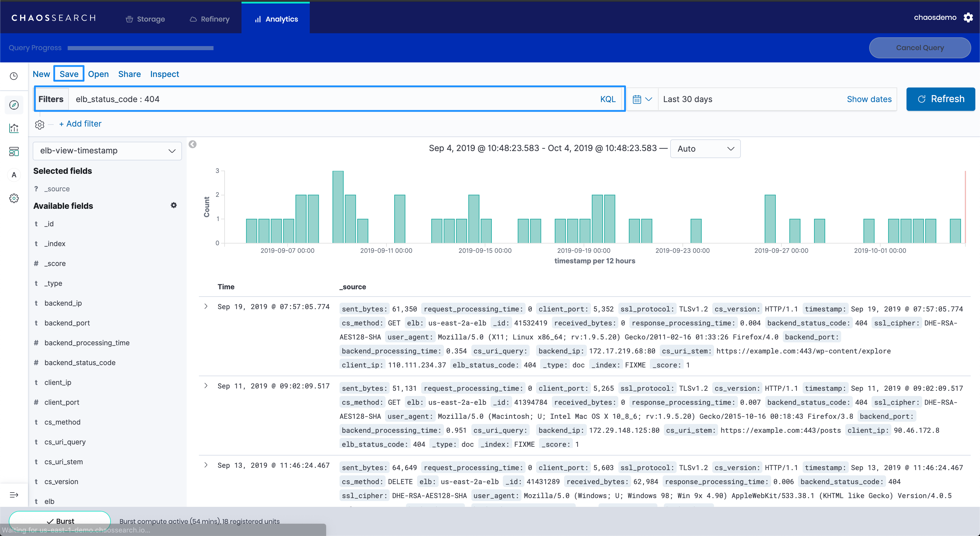
Task: Open the elb-view-timestamp index pattern dropdown
Action: (107, 151)
